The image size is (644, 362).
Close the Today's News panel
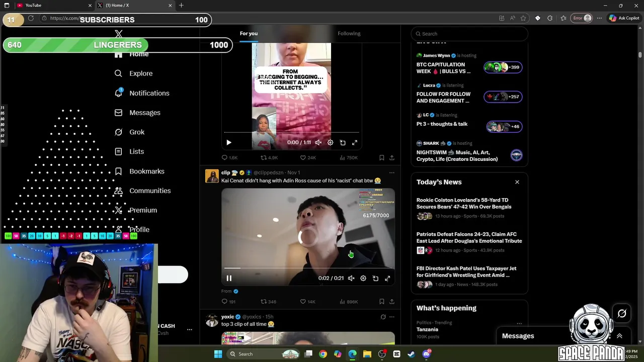tap(517, 182)
